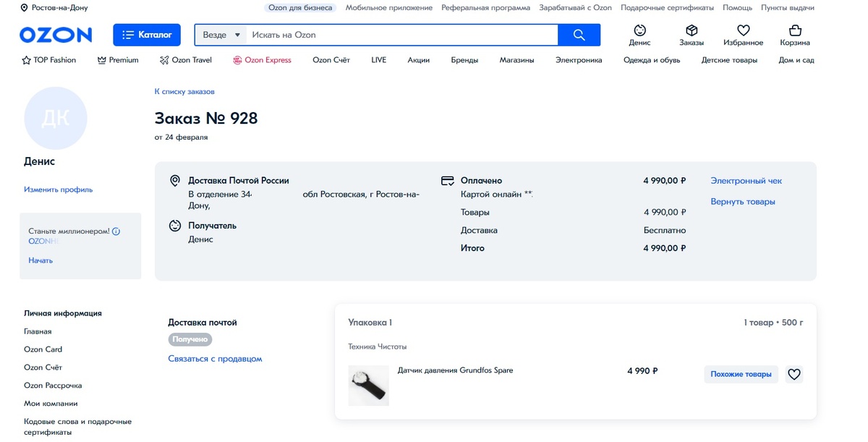Open the Каталог menu button
Viewport: 868px width, 442px height.
point(147,35)
